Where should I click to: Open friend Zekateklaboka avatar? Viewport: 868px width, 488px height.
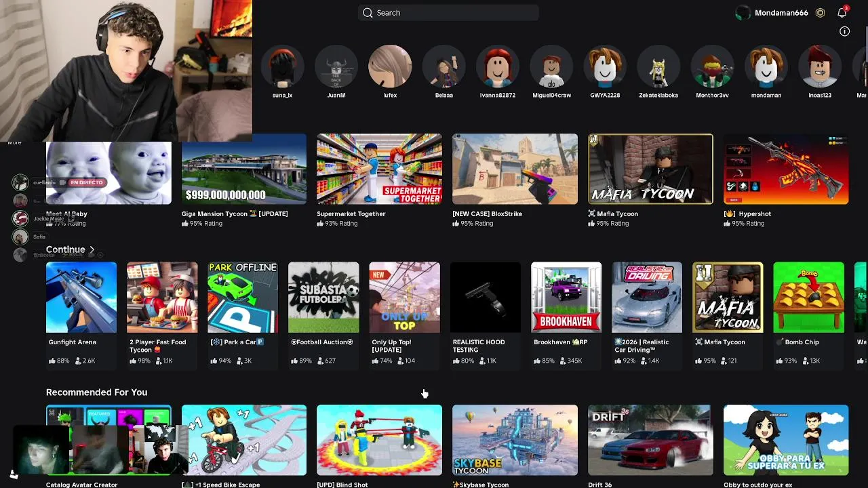[x=658, y=66]
